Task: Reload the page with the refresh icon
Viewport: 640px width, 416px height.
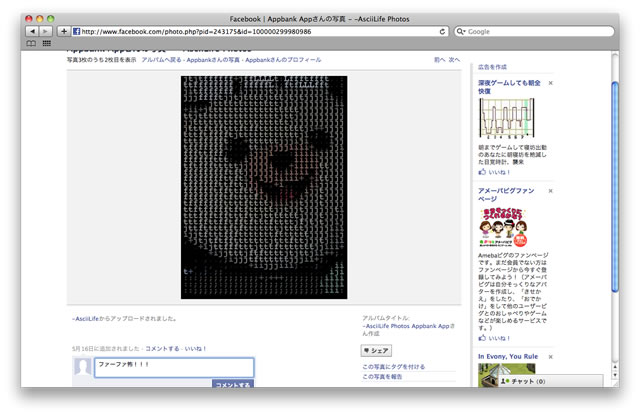Action: 442,31
